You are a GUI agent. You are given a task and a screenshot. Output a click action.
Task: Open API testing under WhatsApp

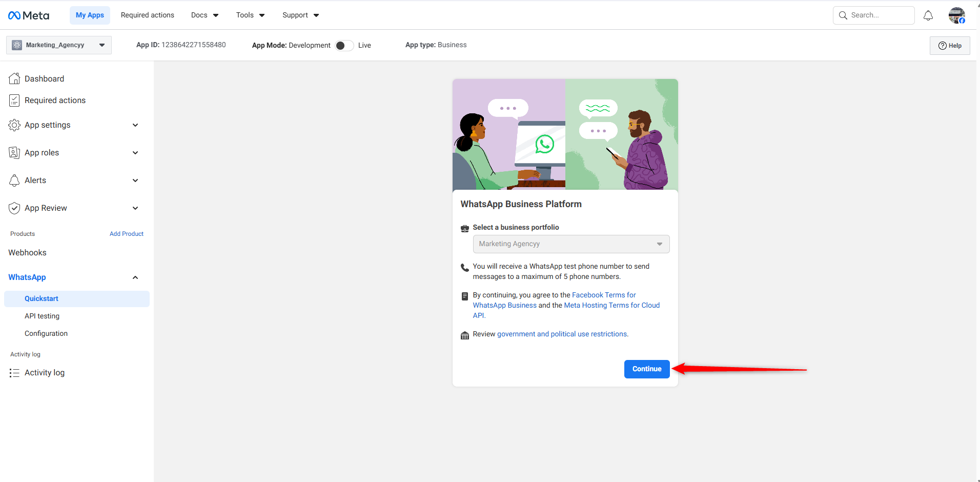[x=42, y=316]
